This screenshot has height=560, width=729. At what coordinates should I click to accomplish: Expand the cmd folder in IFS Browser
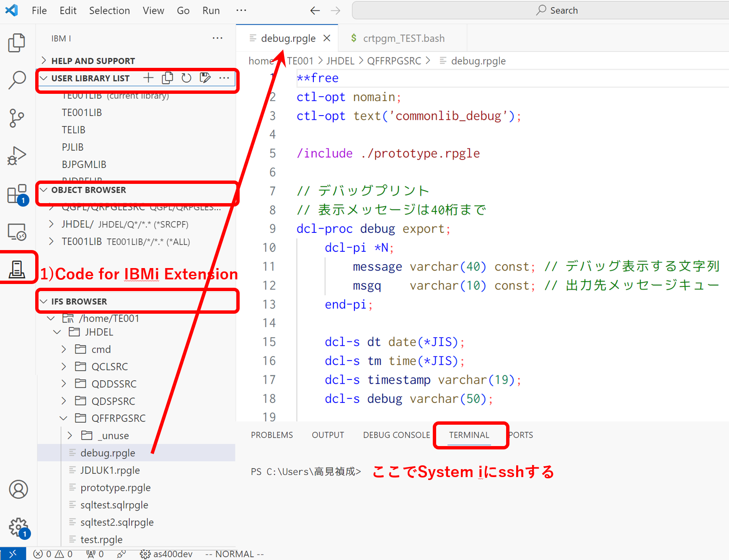(64, 349)
